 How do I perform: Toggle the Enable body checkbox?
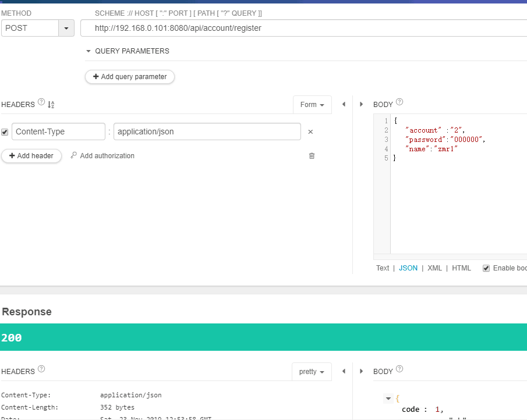point(486,268)
